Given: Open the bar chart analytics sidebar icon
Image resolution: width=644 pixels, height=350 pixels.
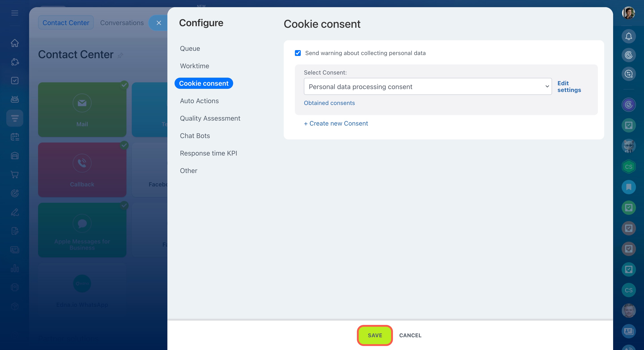Looking at the screenshot, I should [x=15, y=269].
